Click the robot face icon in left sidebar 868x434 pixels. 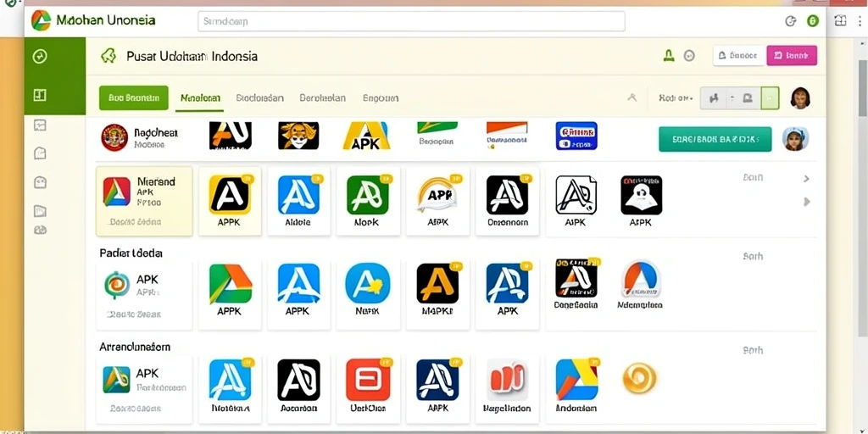pyautogui.click(x=40, y=181)
